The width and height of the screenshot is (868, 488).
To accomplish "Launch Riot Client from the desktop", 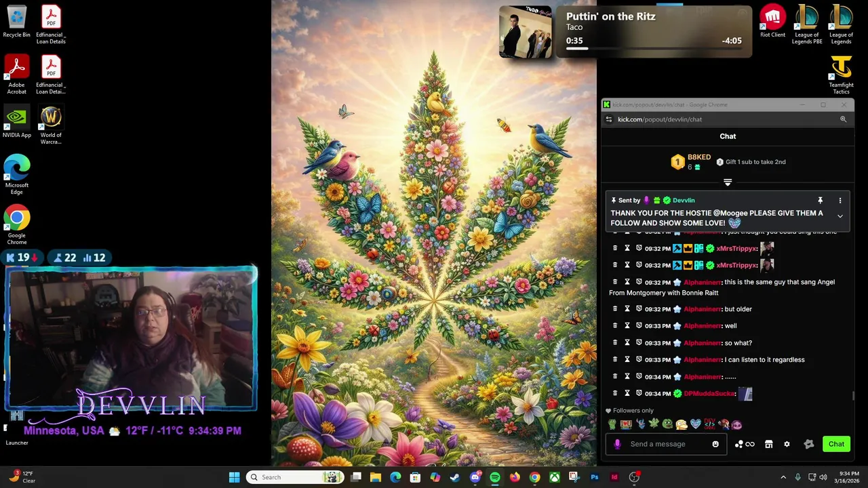I will pos(772,21).
